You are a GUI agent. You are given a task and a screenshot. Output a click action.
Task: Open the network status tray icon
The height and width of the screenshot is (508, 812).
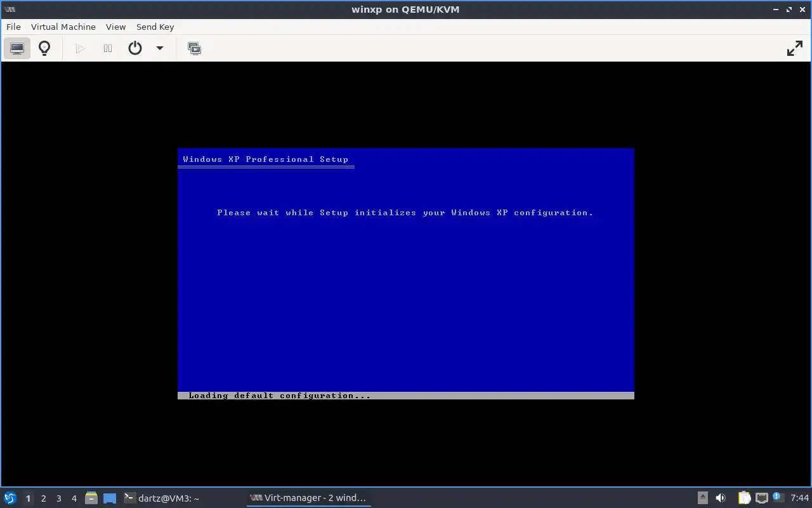(x=762, y=498)
